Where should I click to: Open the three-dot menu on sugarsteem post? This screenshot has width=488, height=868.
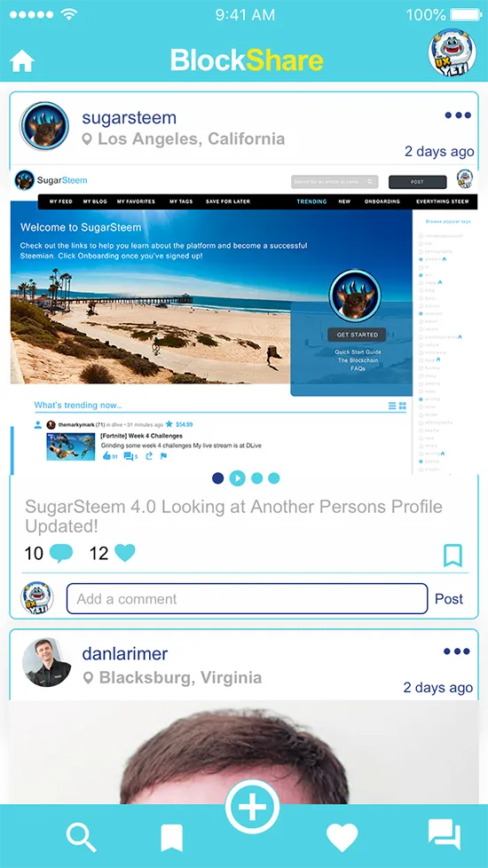458,115
